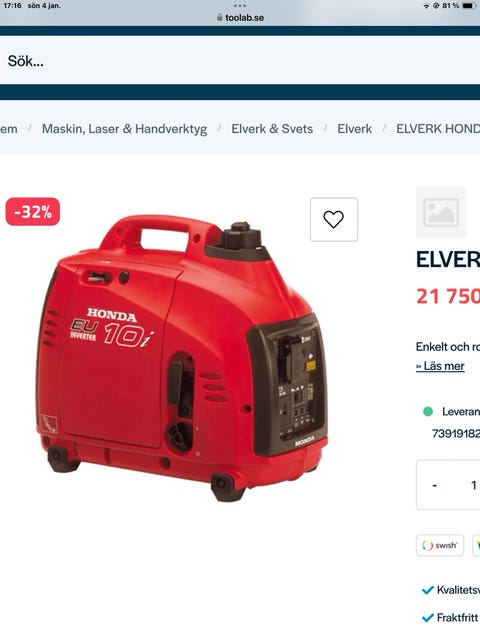Open ELVERK HONDA breadcrumb link
Viewport: 480px width, 640px height.
438,129
